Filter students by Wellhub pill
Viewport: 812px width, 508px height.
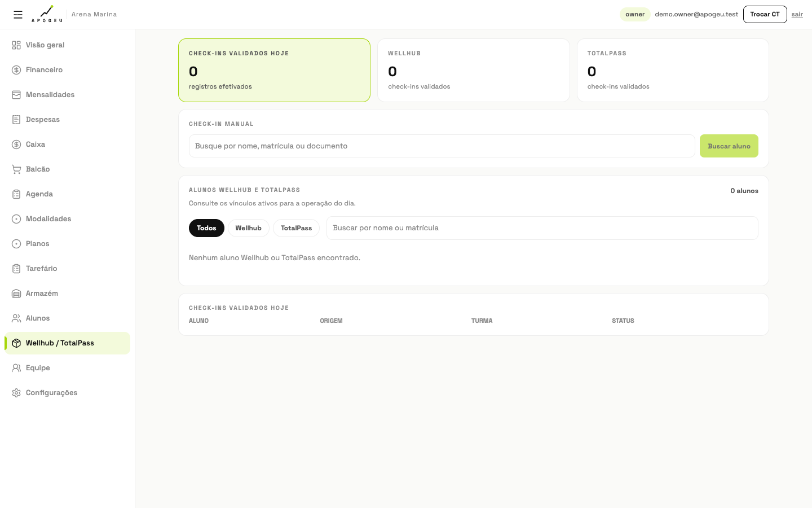click(x=248, y=228)
